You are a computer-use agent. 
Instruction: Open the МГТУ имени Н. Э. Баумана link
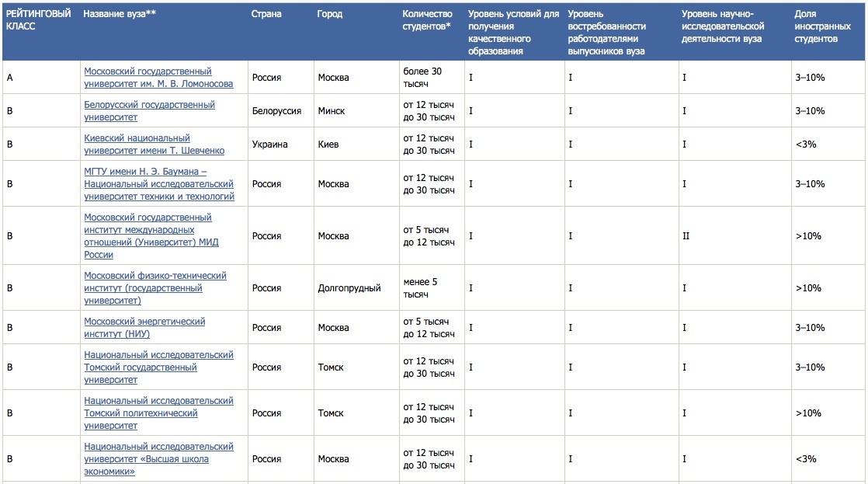(158, 184)
